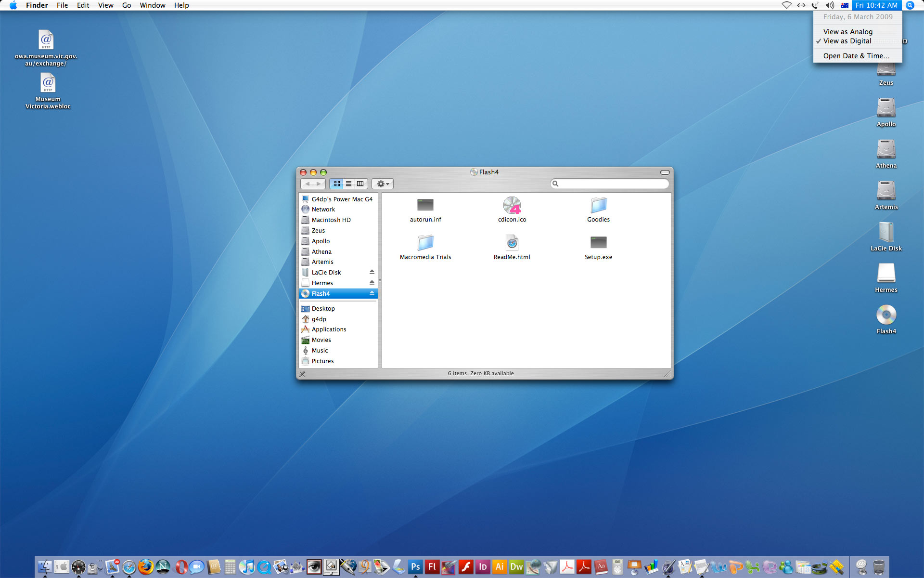924x578 pixels.
Task: Open the Setup.exe file icon
Action: (598, 242)
